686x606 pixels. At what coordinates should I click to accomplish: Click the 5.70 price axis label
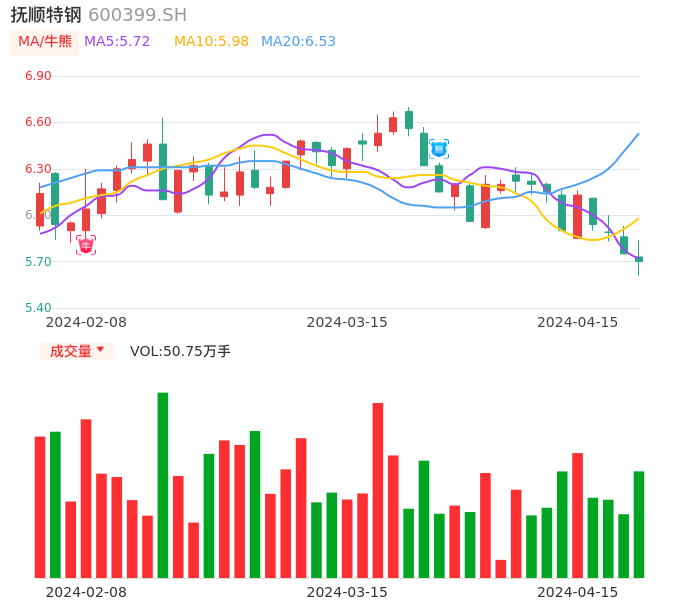38,262
